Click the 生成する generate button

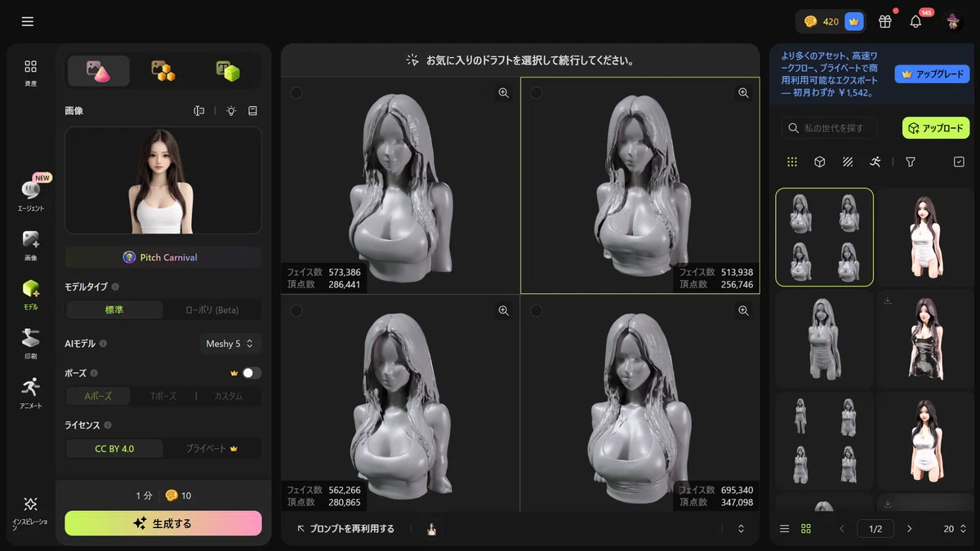tap(163, 523)
